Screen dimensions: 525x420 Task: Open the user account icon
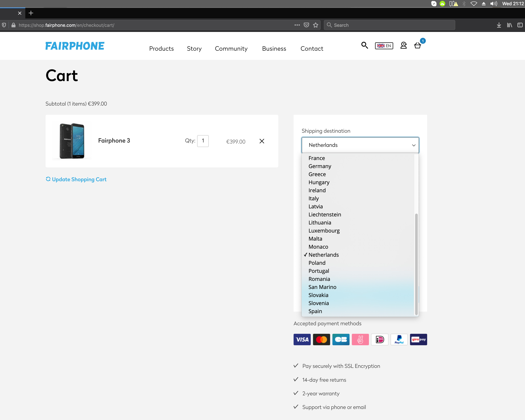coord(403,45)
